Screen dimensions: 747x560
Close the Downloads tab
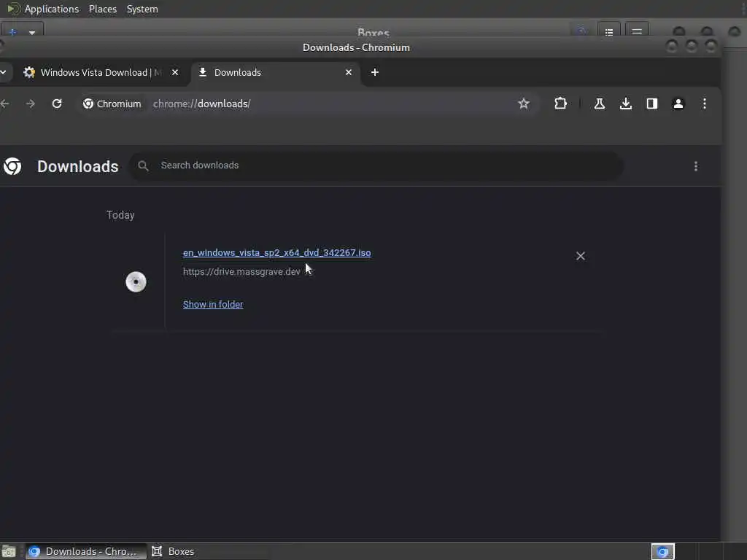[349, 72]
